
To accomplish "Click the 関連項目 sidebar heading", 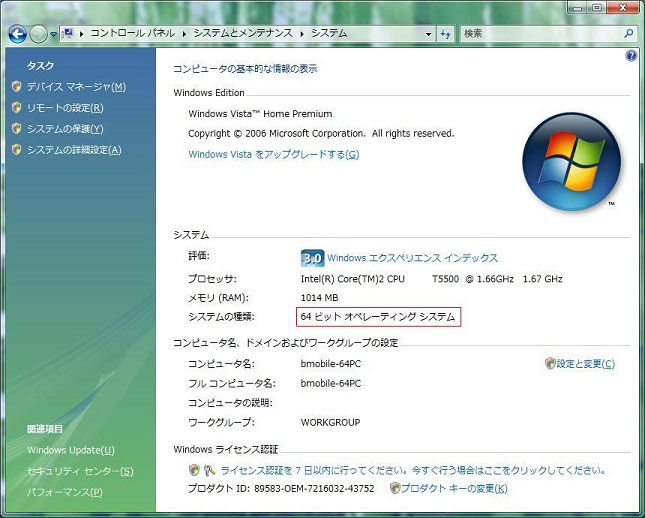I will pyautogui.click(x=45, y=429).
